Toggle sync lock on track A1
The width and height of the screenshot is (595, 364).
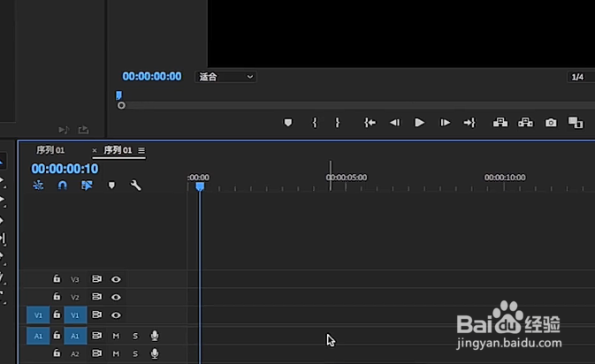coord(96,335)
